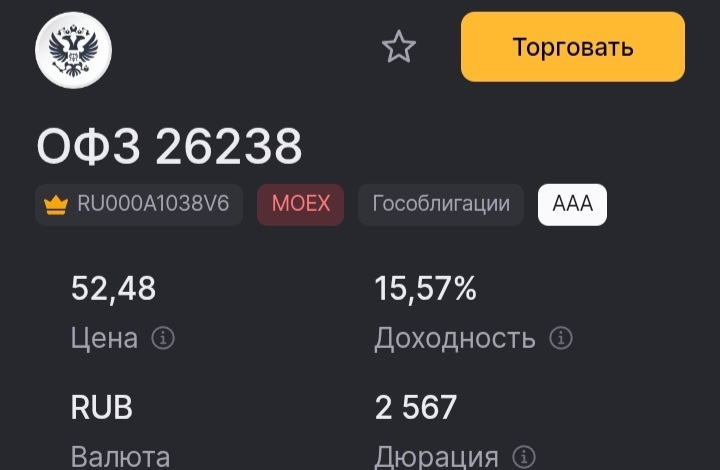This screenshot has width=720, height=470.
Task: Click the ОФЗ 26238 bond title
Action: click(x=169, y=148)
